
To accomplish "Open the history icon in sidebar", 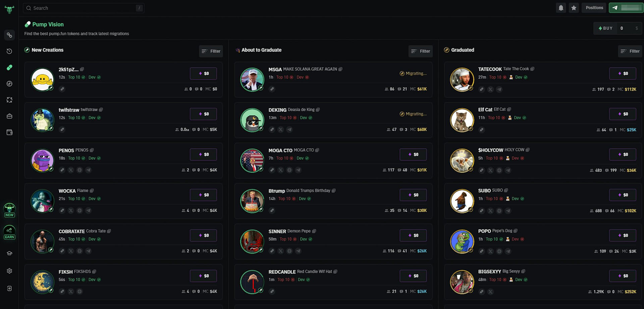I will click(x=9, y=51).
